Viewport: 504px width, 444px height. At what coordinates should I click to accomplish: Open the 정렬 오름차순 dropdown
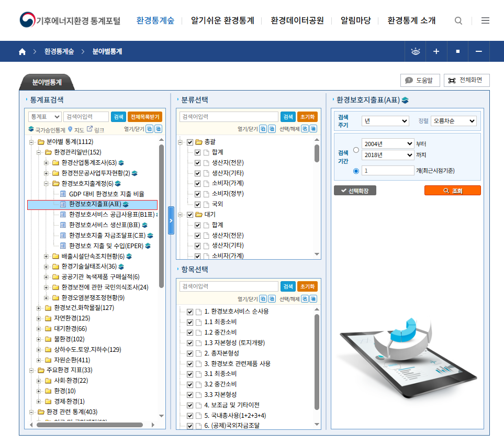pyautogui.click(x=453, y=121)
